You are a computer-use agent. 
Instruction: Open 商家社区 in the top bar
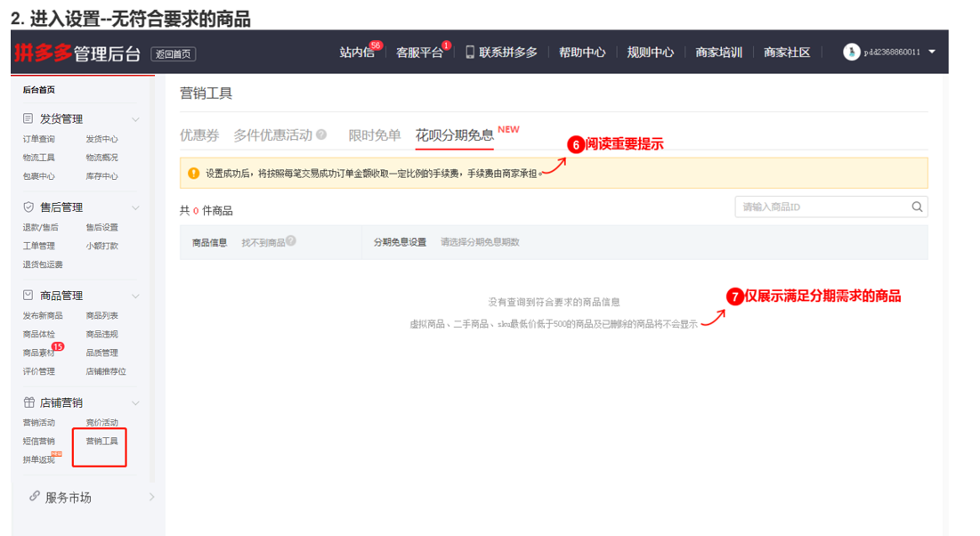click(x=787, y=53)
